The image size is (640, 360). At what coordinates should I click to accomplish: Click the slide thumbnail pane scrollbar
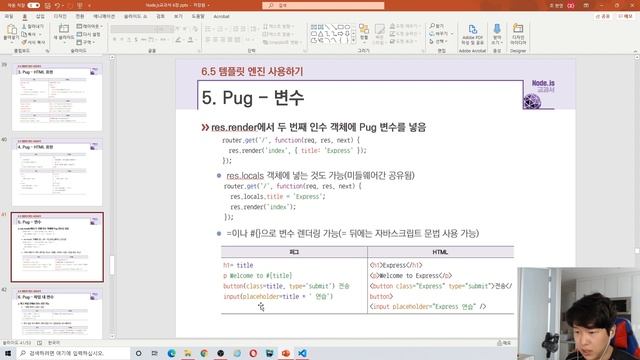[112, 265]
